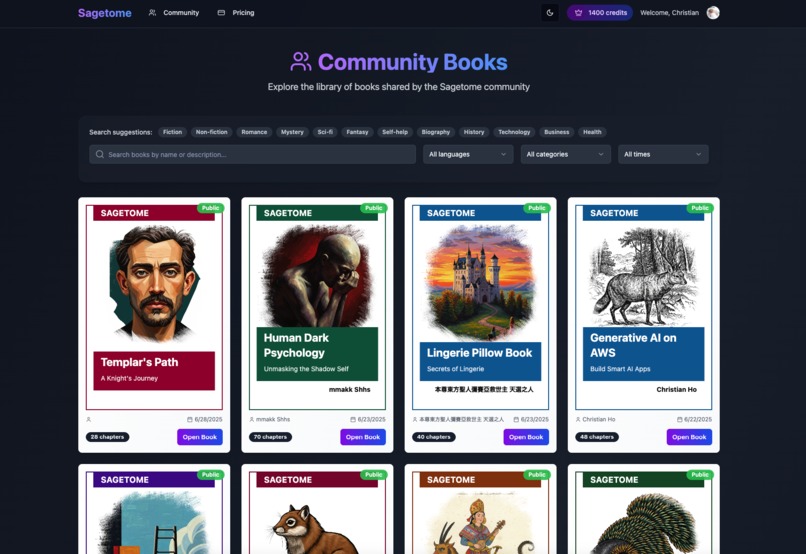Select the Non-fiction search suggestion
The image size is (806, 554).
(211, 132)
